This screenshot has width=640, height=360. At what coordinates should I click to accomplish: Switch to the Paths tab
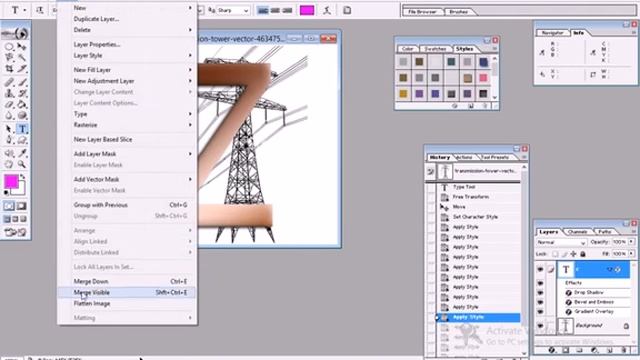point(604,232)
